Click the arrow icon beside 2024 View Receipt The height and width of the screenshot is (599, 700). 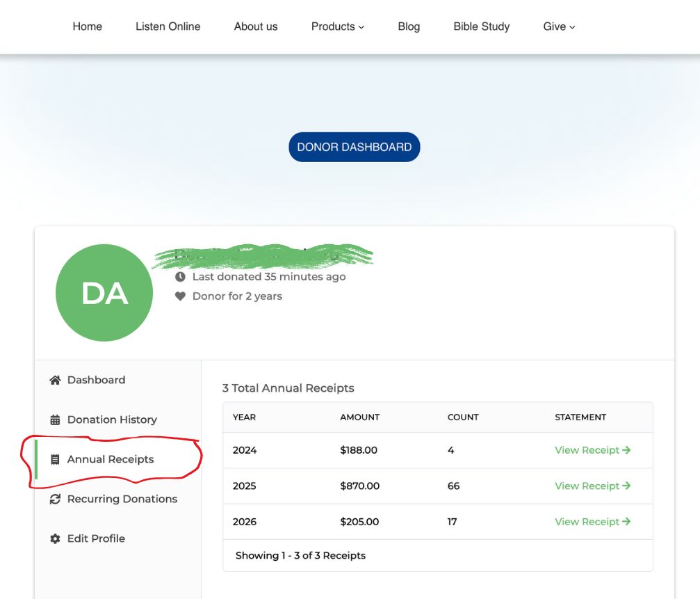click(626, 450)
